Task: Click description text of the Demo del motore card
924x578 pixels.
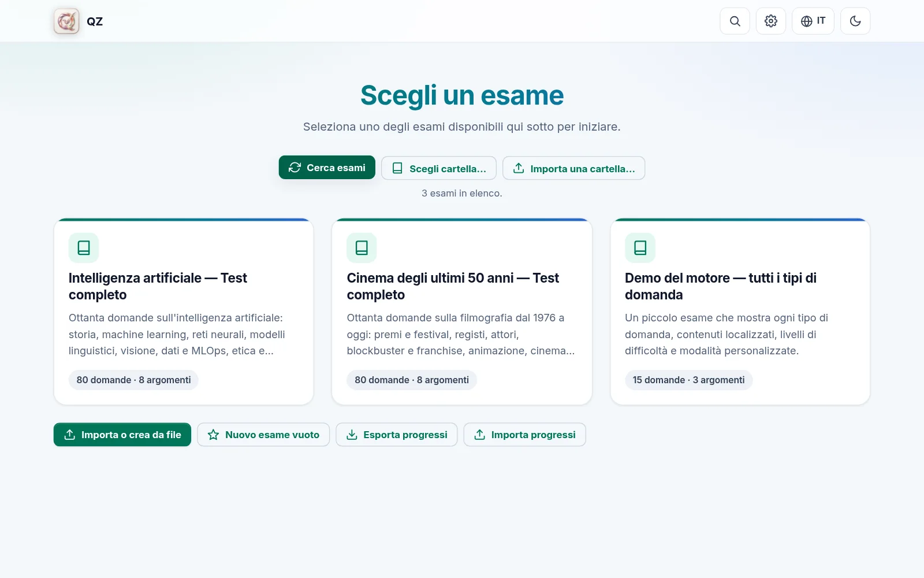Action: tap(726, 334)
